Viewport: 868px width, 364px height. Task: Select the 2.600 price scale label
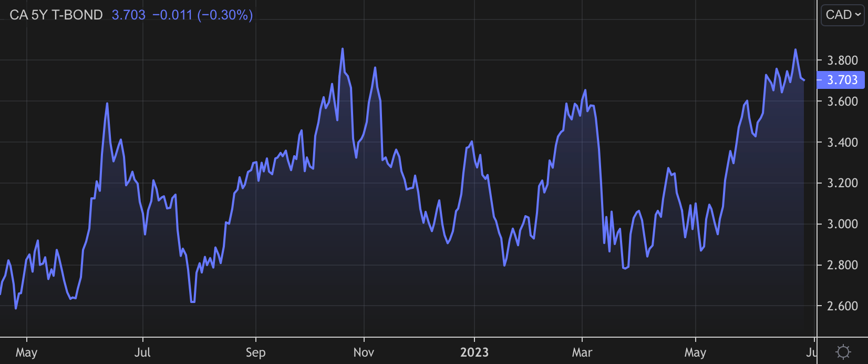(x=842, y=306)
